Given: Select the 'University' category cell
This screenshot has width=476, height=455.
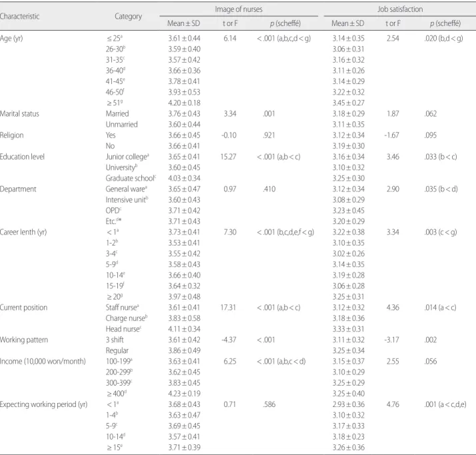Looking at the screenshot, I should (121, 167).
